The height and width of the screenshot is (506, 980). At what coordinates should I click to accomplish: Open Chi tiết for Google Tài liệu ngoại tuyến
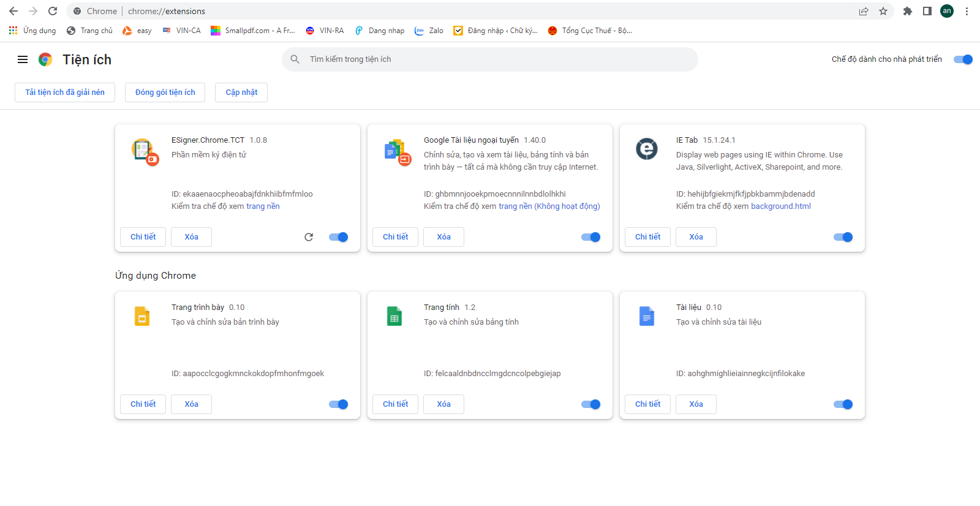tap(395, 237)
